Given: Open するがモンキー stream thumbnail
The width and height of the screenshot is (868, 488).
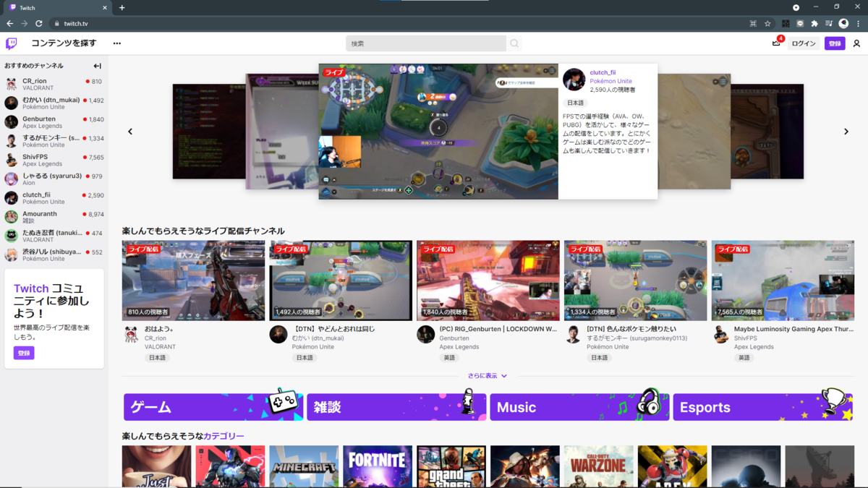Looking at the screenshot, I should tap(636, 281).
